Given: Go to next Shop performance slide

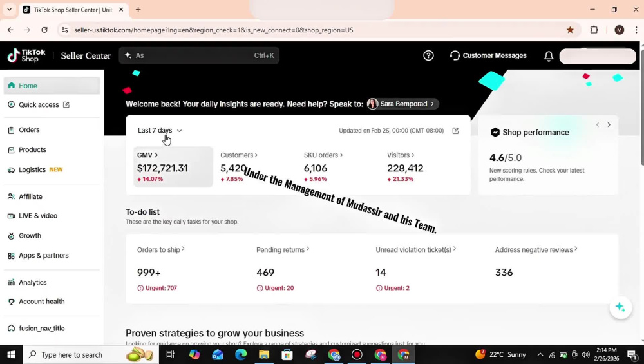Looking at the screenshot, I should pos(609,124).
